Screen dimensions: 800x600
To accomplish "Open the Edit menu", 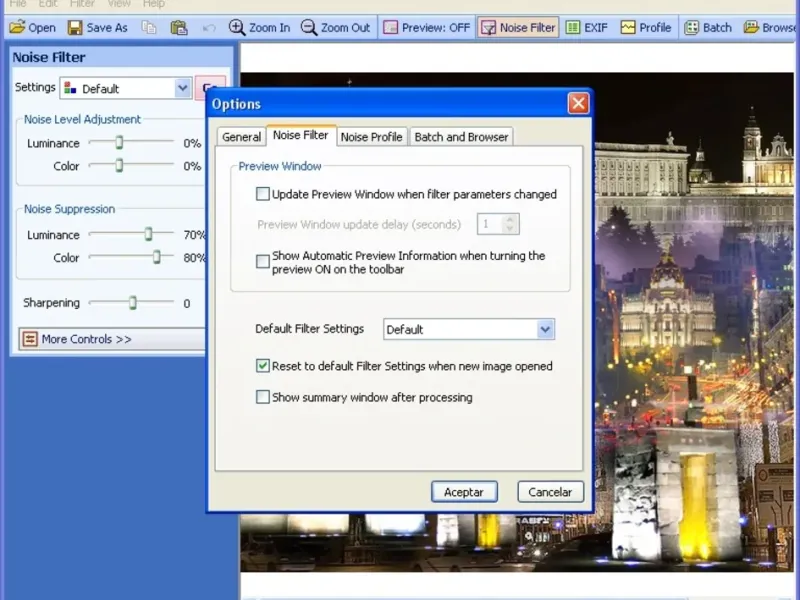I will click(x=48, y=4).
